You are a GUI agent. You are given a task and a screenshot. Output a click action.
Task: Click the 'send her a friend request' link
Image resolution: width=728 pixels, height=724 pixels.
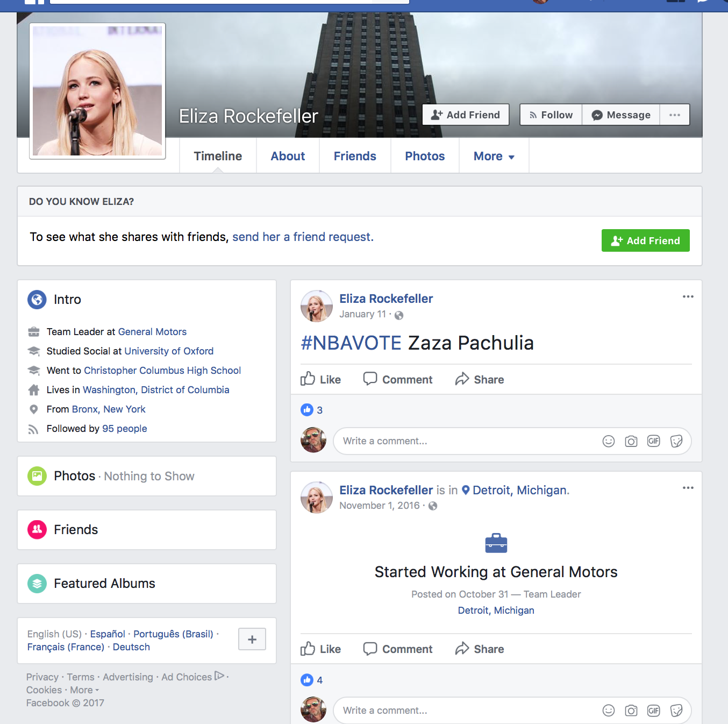(x=303, y=237)
